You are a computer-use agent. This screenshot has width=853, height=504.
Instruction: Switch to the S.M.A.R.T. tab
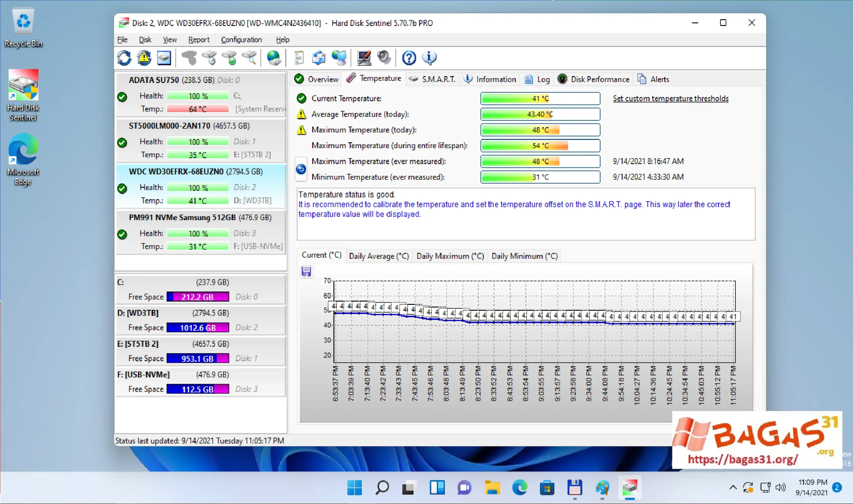coord(432,79)
